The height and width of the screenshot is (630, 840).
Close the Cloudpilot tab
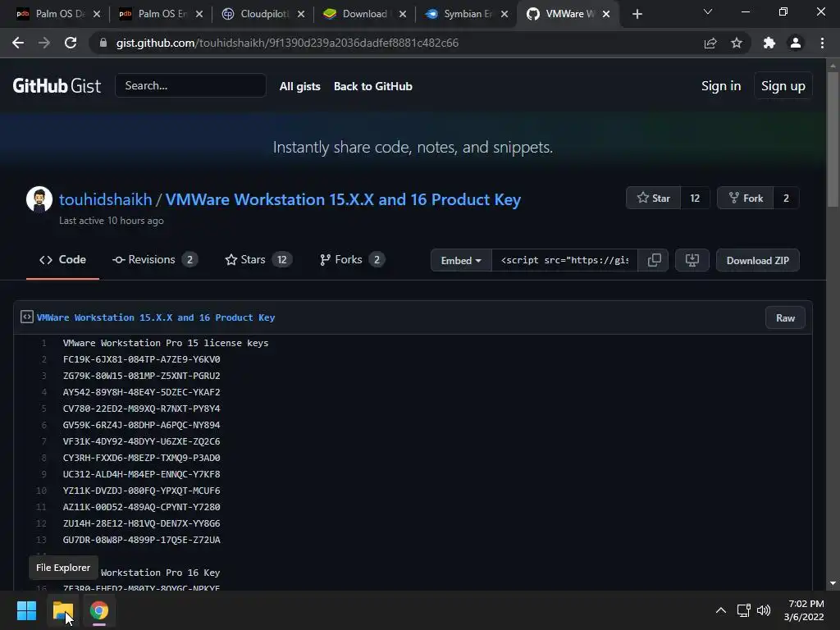(x=301, y=14)
